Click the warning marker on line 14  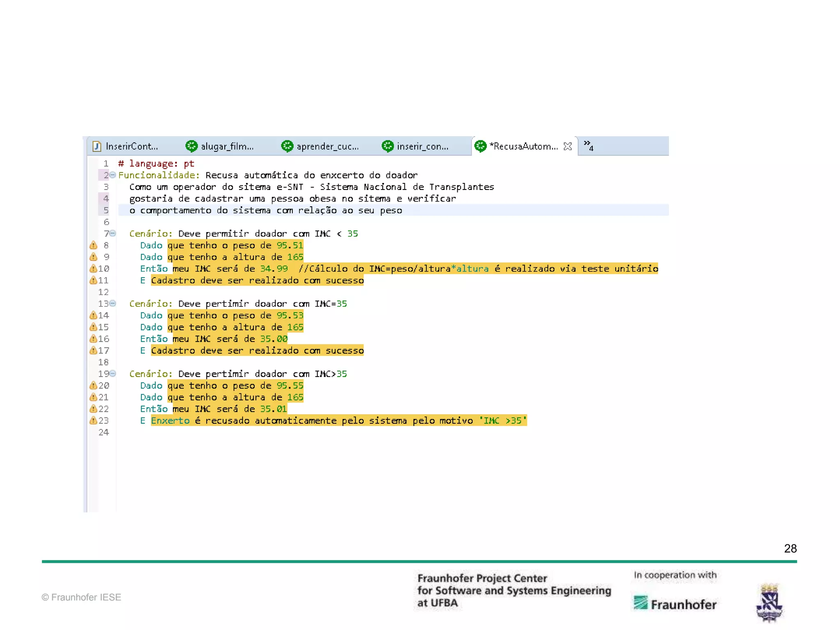point(94,315)
